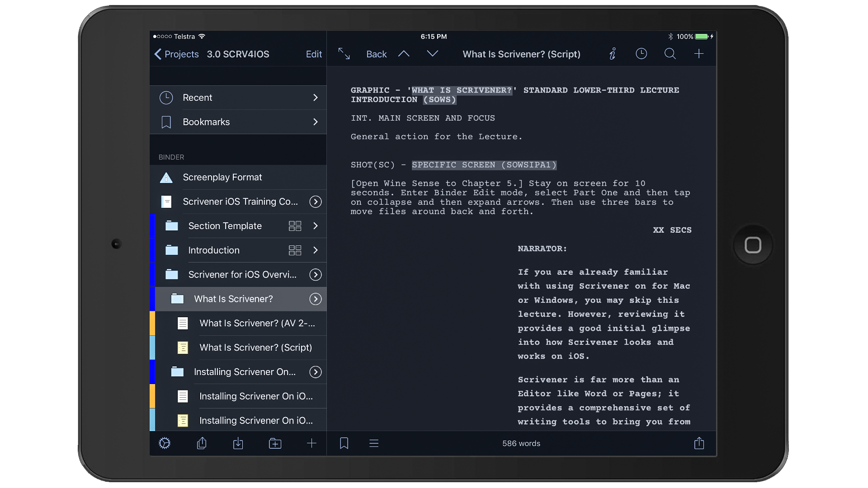Add new folder in binder footer
This screenshot has height=488, width=868.
pos(275,443)
